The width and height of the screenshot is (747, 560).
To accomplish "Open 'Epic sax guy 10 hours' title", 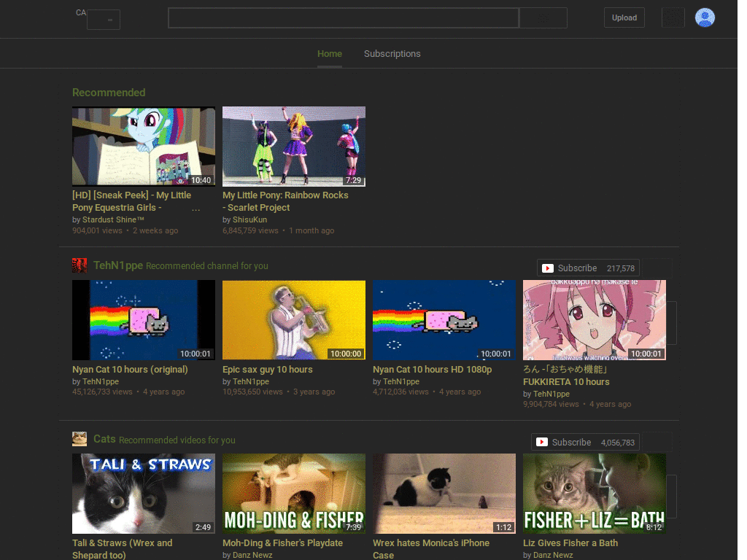I will (267, 369).
